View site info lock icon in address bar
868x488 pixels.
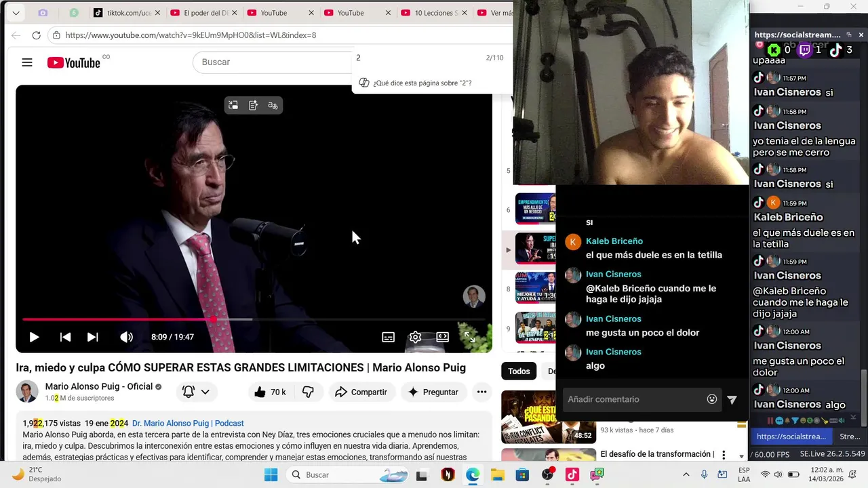[x=56, y=35]
